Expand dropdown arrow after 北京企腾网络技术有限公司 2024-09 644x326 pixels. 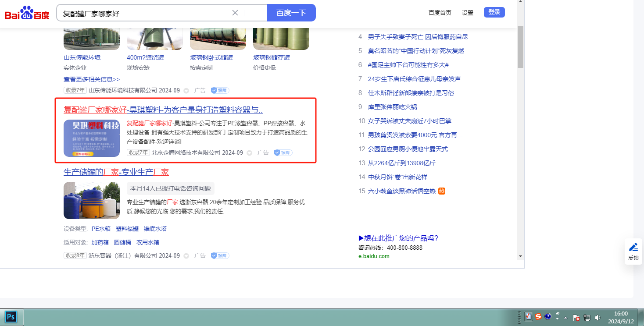point(249,153)
